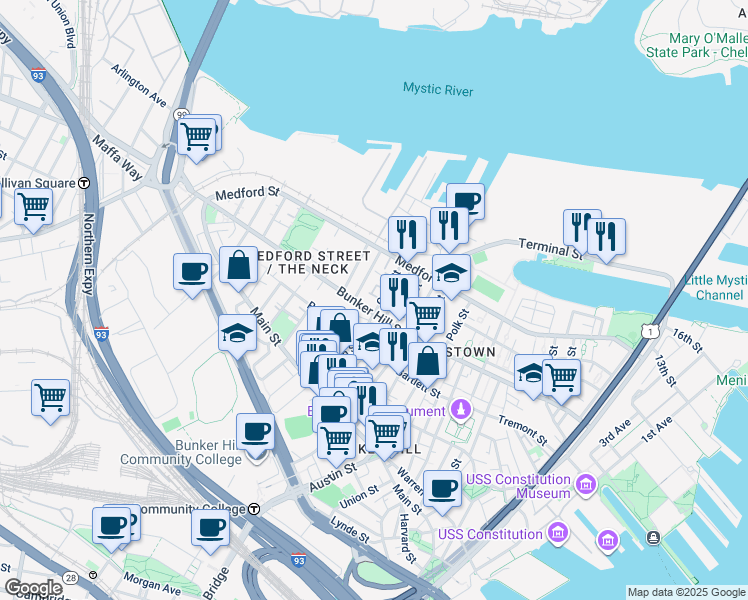Viewport: 748px width, 600px height.
Task: Select the coffee cup marker above the Austin St cart
Action: tap(332, 414)
